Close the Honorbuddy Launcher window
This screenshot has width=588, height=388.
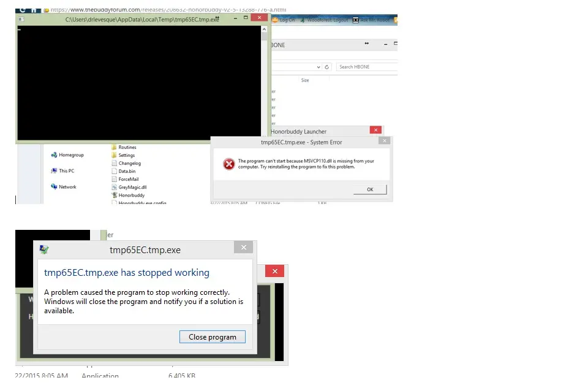(375, 130)
